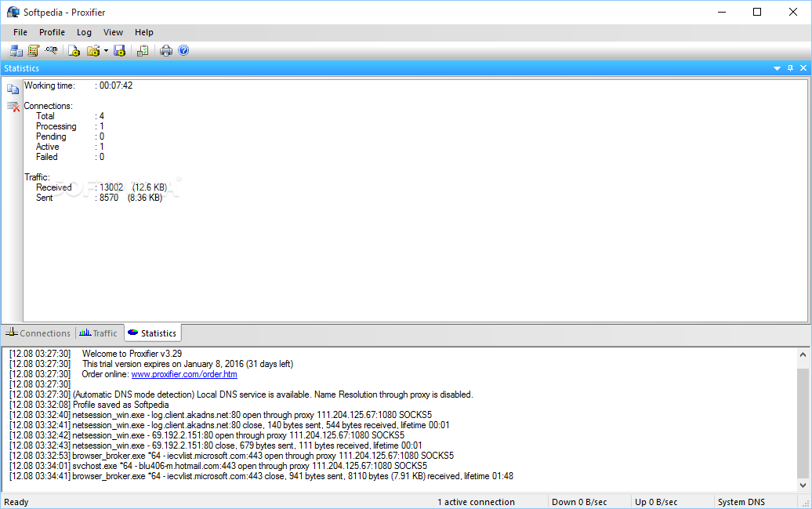Click the Proxifier app icon in title bar
The width and height of the screenshot is (812, 509).
(13, 12)
